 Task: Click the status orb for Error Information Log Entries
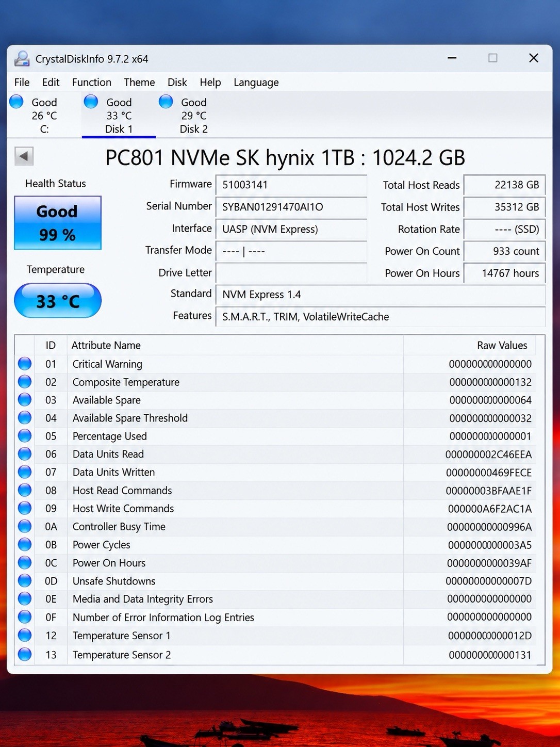(25, 617)
